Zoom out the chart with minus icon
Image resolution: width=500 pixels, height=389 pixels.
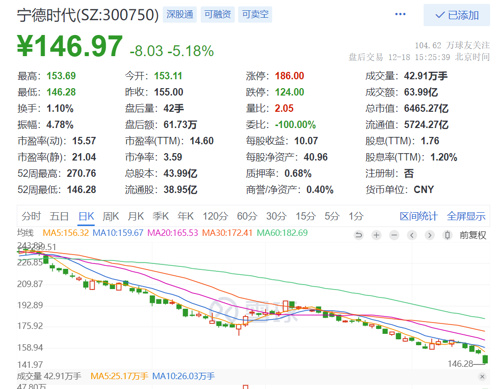pos(394,235)
